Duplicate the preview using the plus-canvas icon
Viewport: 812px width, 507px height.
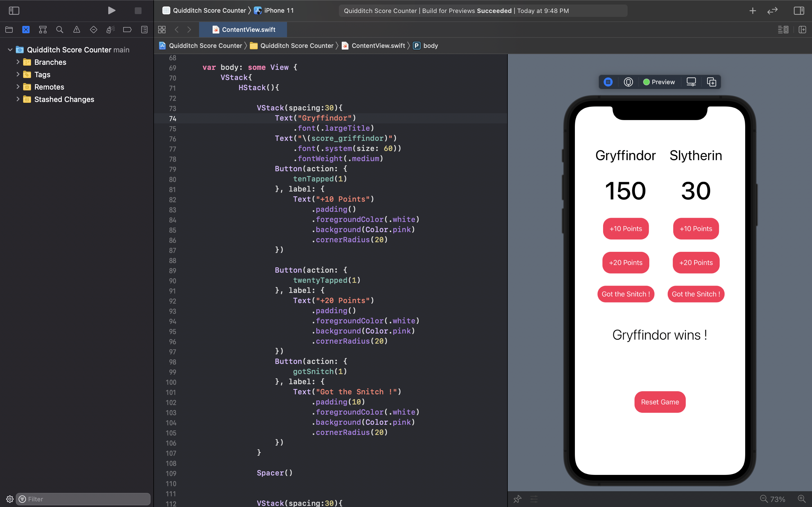click(712, 81)
